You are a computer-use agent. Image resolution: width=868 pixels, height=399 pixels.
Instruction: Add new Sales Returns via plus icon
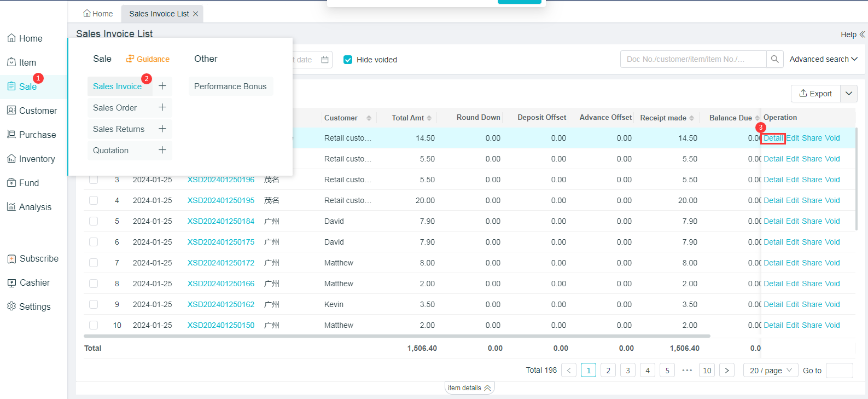(x=162, y=129)
